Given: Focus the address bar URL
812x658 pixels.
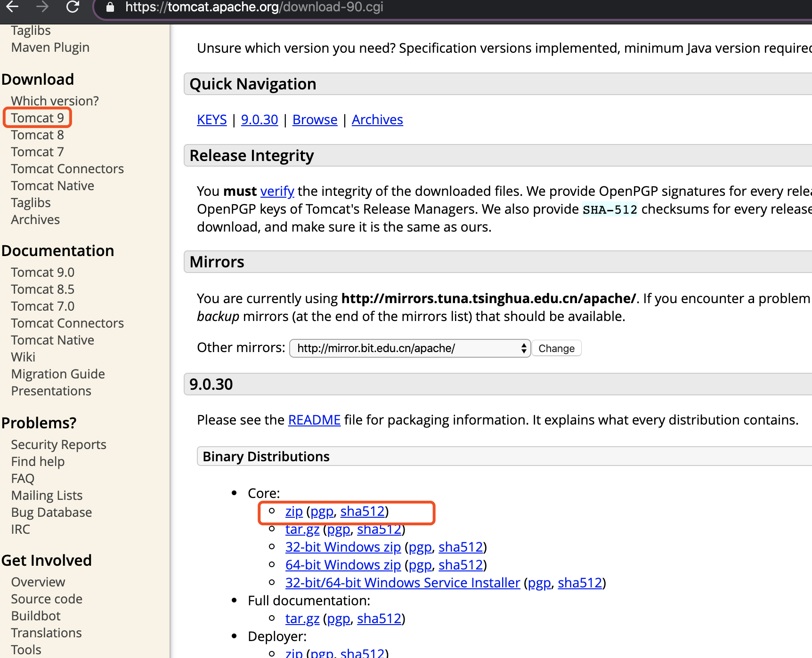Looking at the screenshot, I should click(254, 7).
